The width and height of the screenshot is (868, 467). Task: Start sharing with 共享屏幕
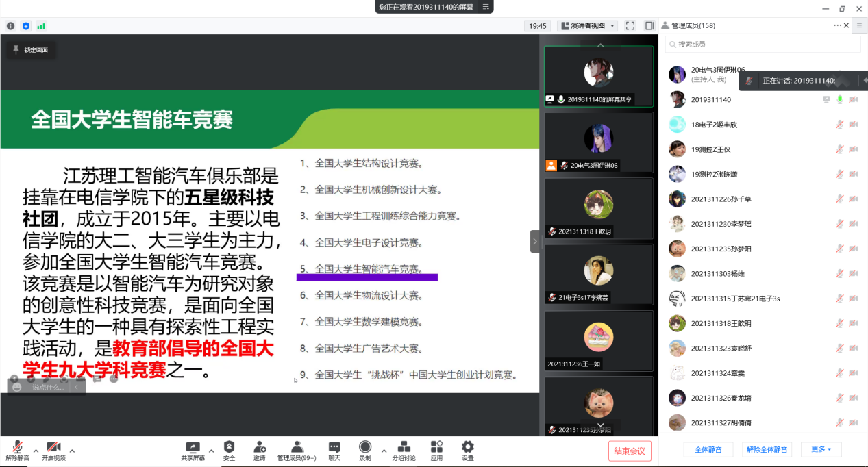193,451
